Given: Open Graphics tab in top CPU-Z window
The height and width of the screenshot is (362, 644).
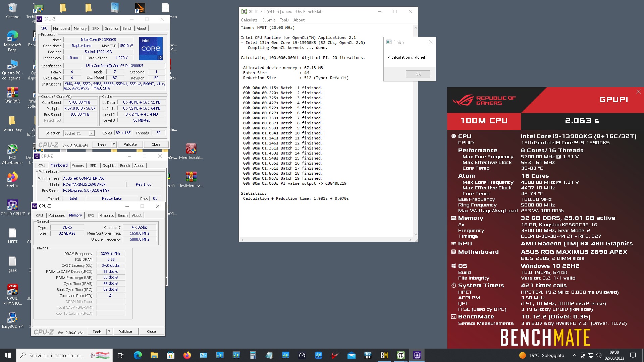Looking at the screenshot, I should point(111,28).
